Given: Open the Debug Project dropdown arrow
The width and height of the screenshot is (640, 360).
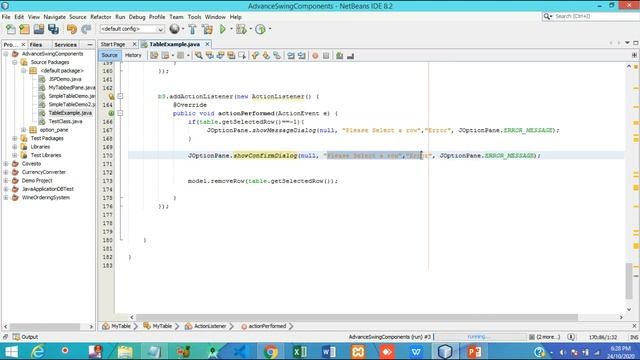Looking at the screenshot, I should [x=250, y=29].
